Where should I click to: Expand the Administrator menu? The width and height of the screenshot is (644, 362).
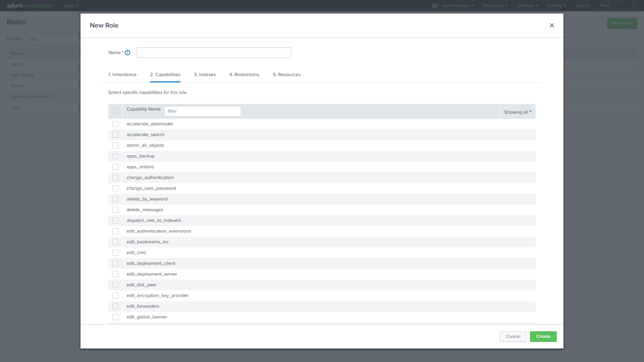tap(458, 6)
